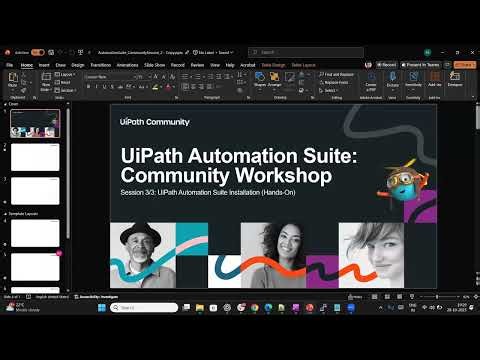Toggle Align Right paragraph

[x=202, y=87]
